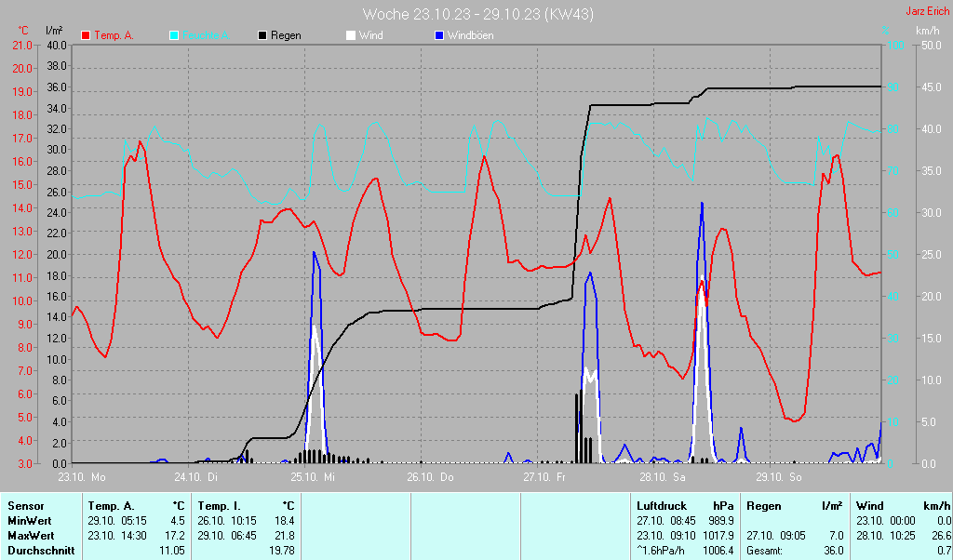Click the '17.2' maximum temperature value
This screenshot has height=560, width=953.
tap(174, 537)
